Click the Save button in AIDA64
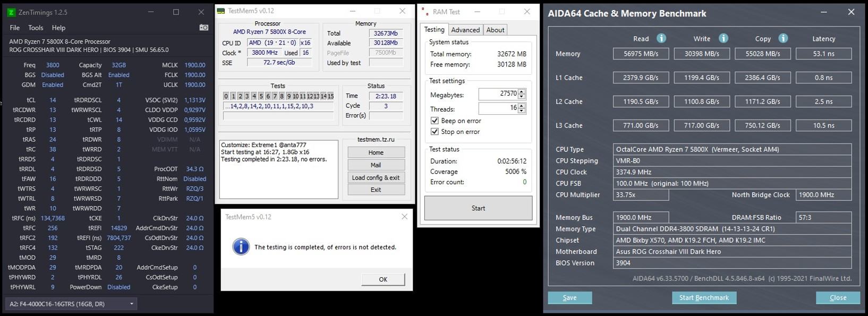Screen dimensions: 868x316 pos(569,298)
